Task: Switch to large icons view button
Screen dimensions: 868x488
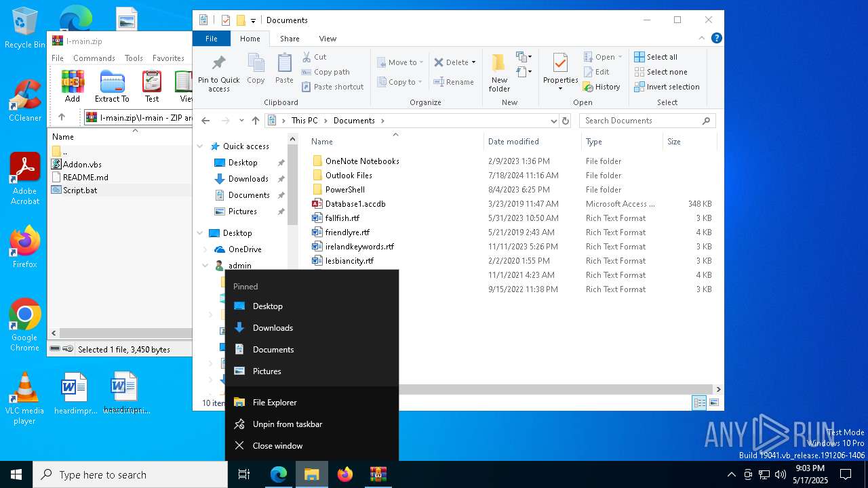Action: pyautogui.click(x=714, y=403)
